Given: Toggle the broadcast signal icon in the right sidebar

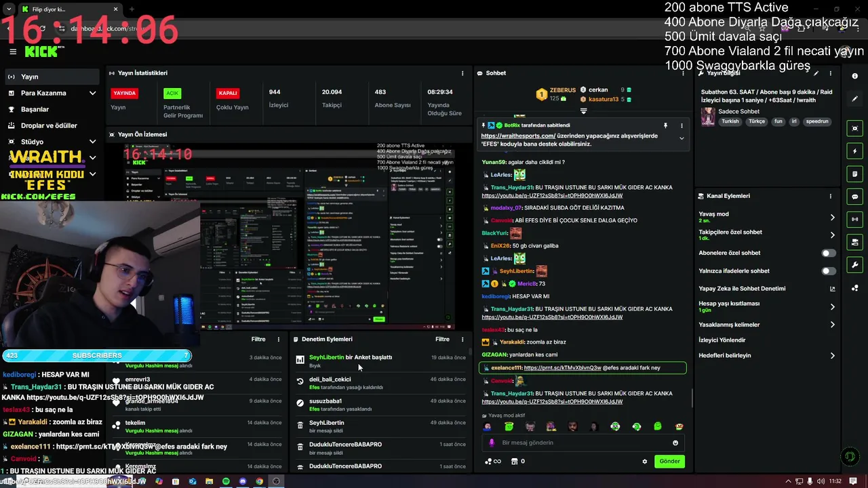Looking at the screenshot, I should tap(855, 220).
